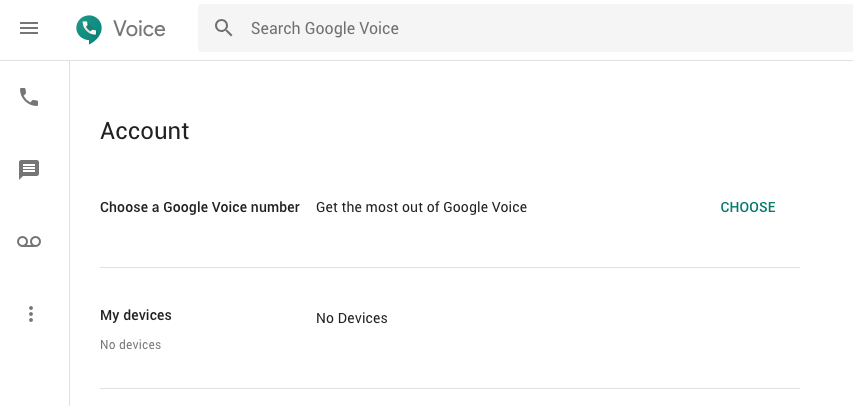This screenshot has width=853, height=406.
Task: Open the Calls tab phone icon
Action: tap(29, 98)
